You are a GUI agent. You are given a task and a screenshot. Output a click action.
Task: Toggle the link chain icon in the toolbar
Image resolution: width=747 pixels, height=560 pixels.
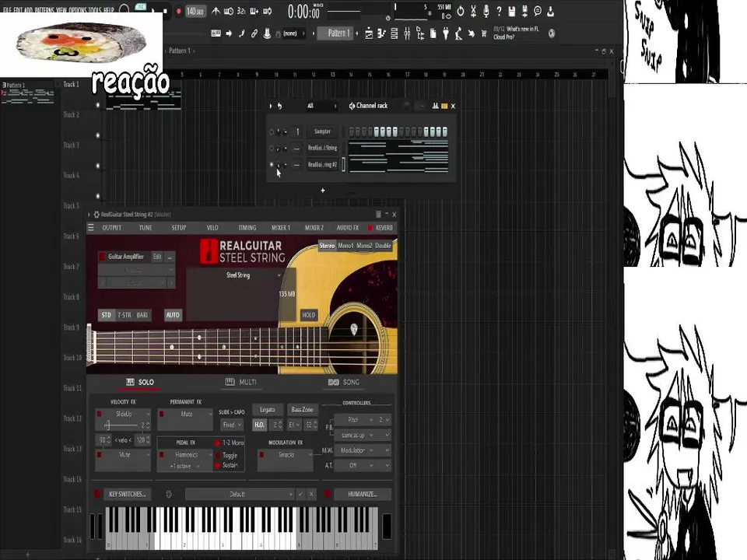pos(254,33)
